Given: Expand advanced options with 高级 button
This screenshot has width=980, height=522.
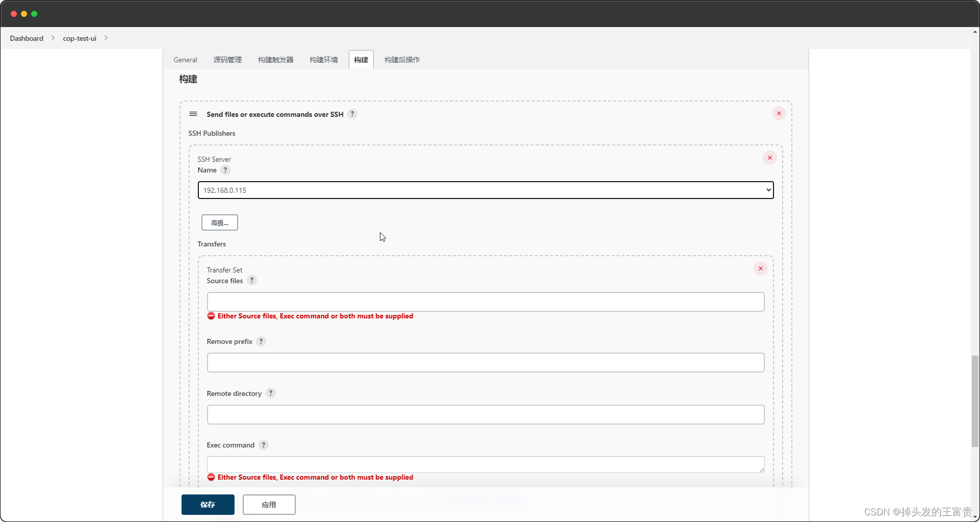Looking at the screenshot, I should [x=219, y=222].
